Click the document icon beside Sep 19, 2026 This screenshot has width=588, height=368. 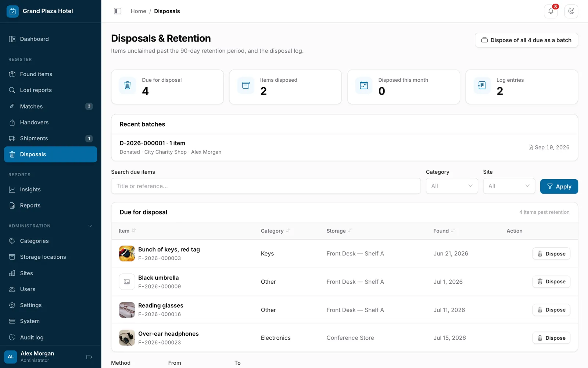(x=531, y=148)
